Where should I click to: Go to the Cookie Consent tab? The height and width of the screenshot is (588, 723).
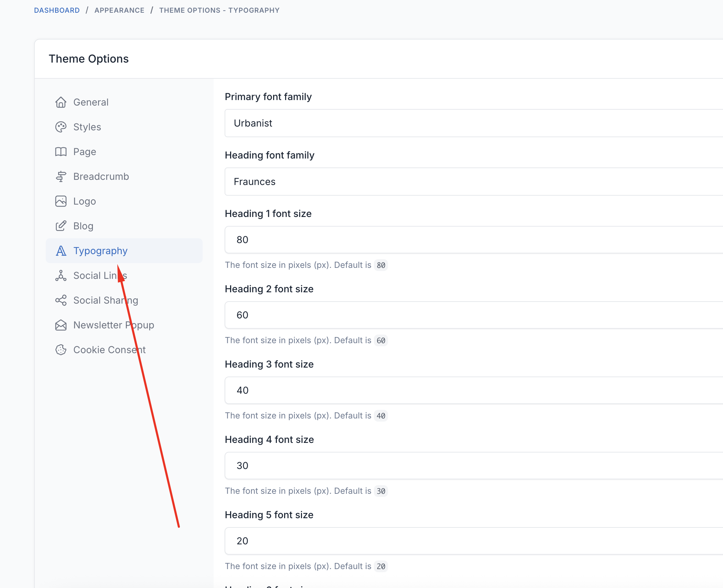point(124,350)
